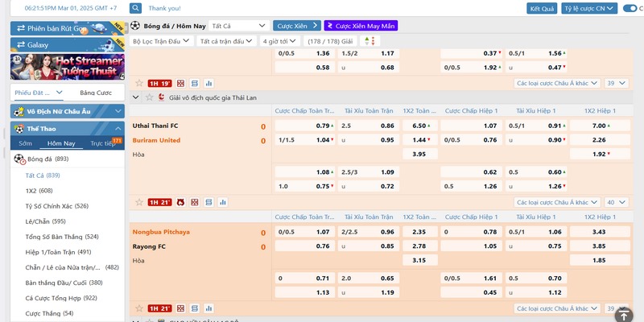Open lineup icon in the top match row
The height and width of the screenshot is (322, 644).
click(180, 83)
